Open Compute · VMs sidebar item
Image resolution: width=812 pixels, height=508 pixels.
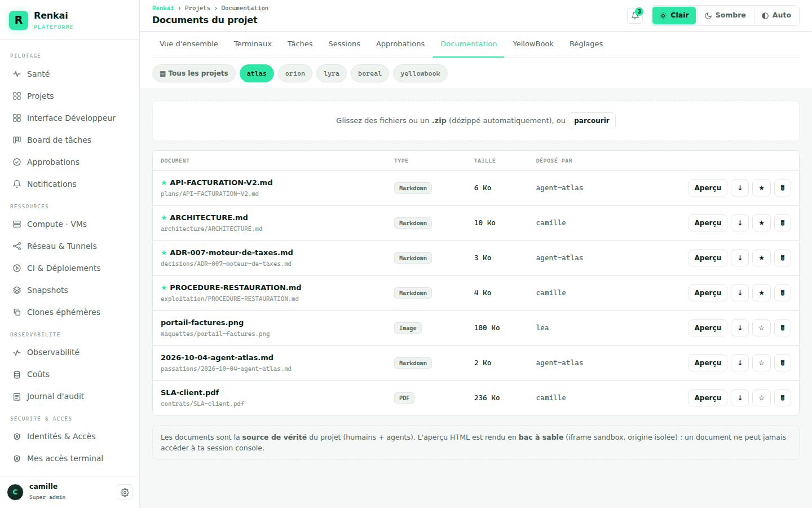coord(69,224)
